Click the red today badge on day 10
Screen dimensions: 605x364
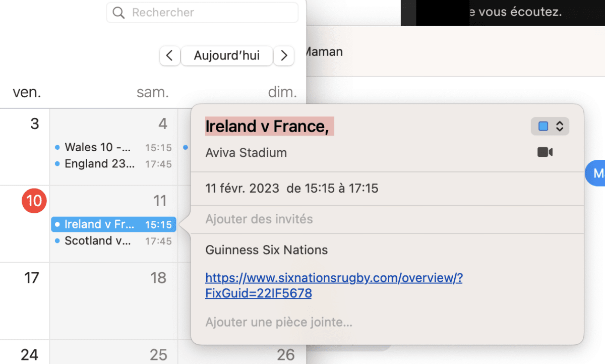34,201
